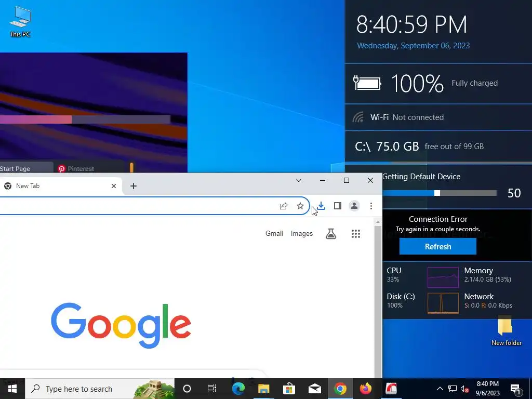Open Mail app from taskbar

(x=314, y=389)
